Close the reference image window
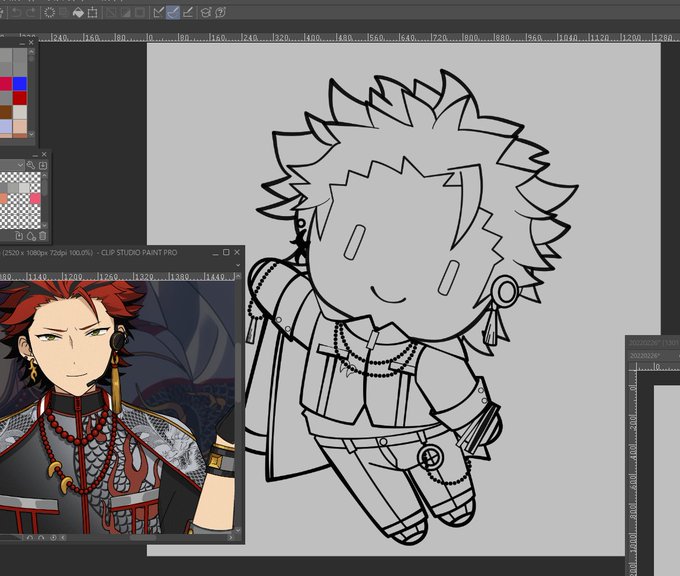The height and width of the screenshot is (576, 680). click(237, 252)
